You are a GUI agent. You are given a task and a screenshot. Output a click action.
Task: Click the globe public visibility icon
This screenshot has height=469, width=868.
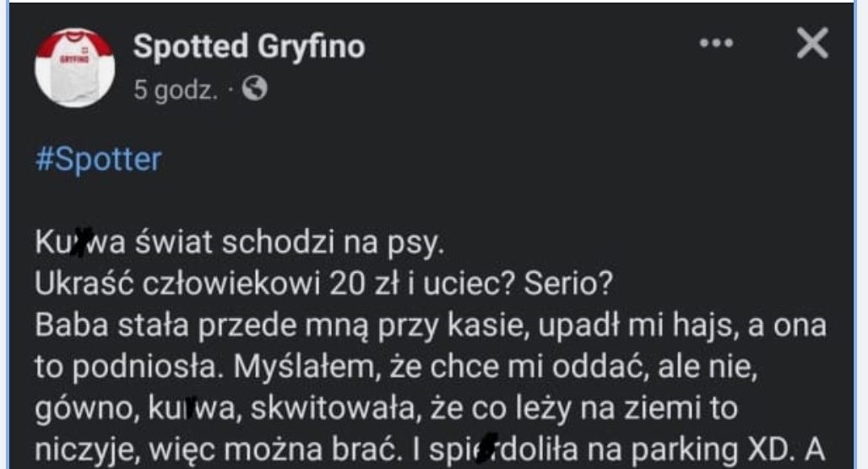[254, 89]
